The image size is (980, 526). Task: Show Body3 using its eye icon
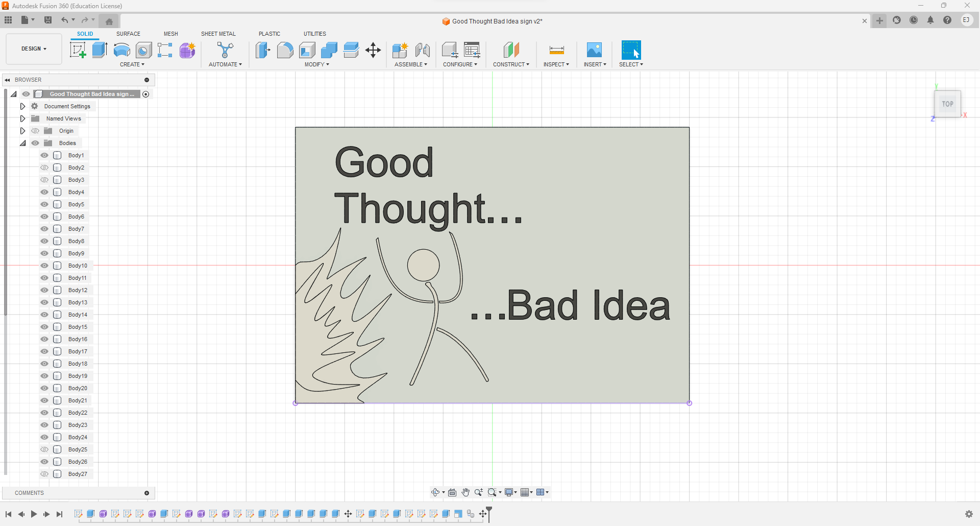44,180
